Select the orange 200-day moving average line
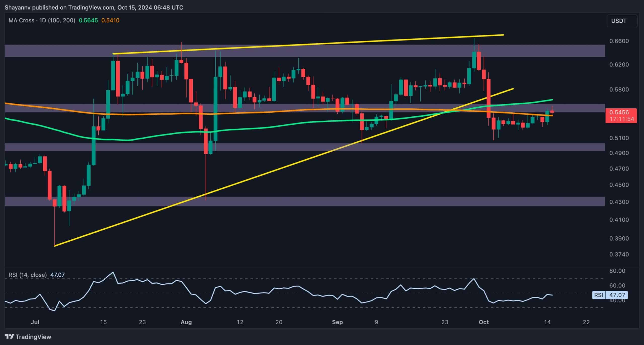The width and height of the screenshot is (644, 345). (x=151, y=114)
